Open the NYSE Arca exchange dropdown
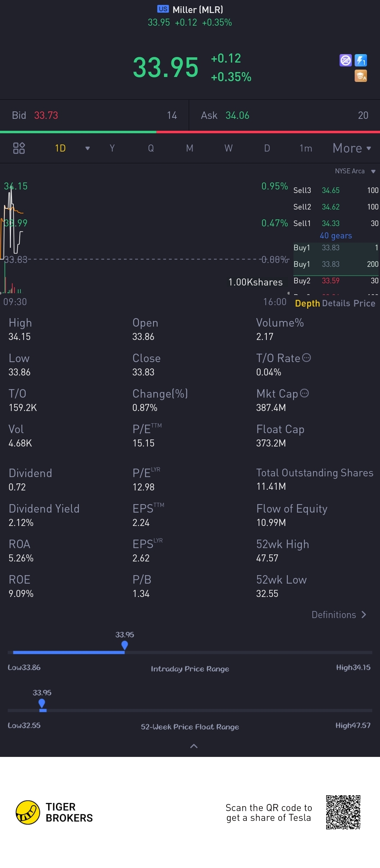 pyautogui.click(x=355, y=171)
